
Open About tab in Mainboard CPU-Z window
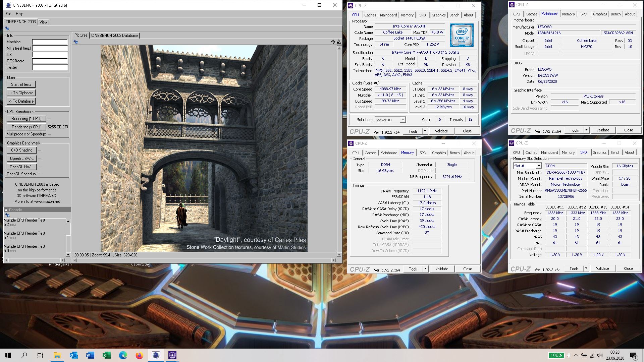[x=630, y=14]
